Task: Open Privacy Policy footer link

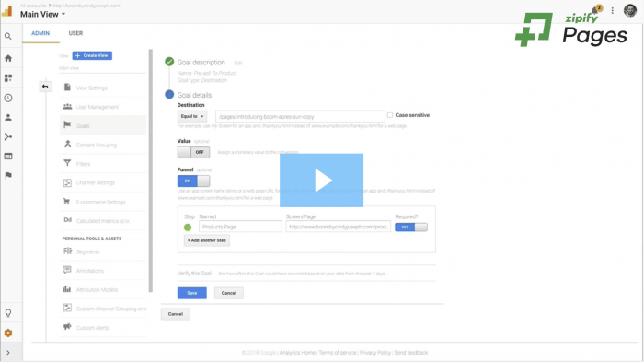Action: 375,353
